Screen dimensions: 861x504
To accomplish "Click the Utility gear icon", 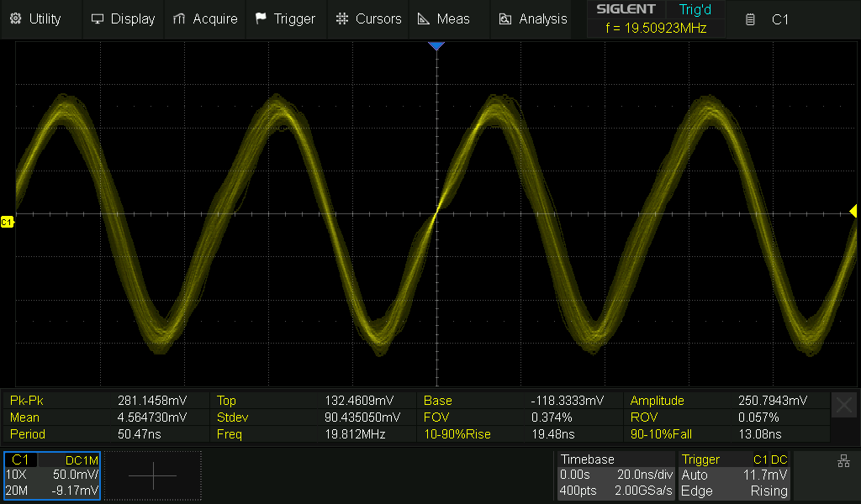I will pos(15,18).
